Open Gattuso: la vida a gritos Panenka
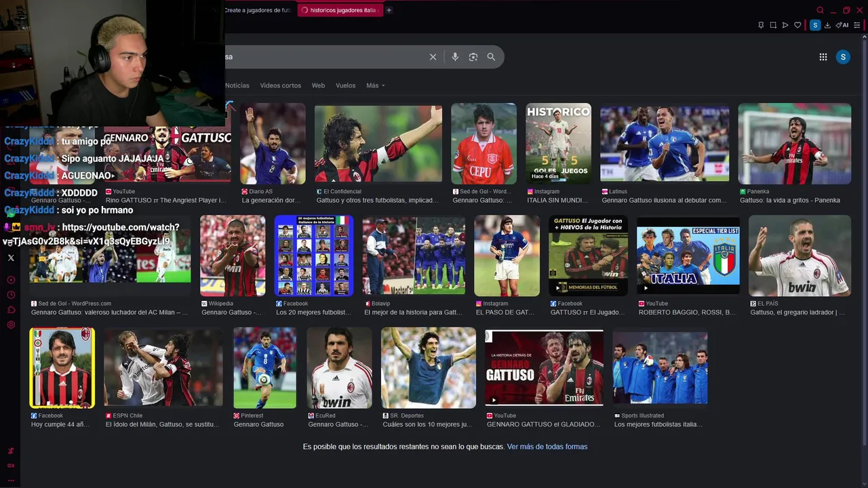The height and width of the screenshot is (488, 868). pos(790,200)
